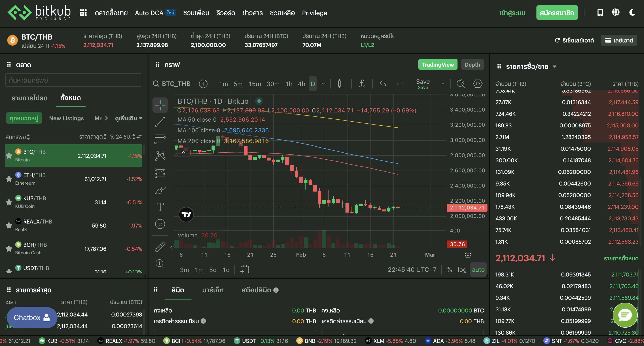
Task: Select the trend line drawing tool
Action: 160,122
